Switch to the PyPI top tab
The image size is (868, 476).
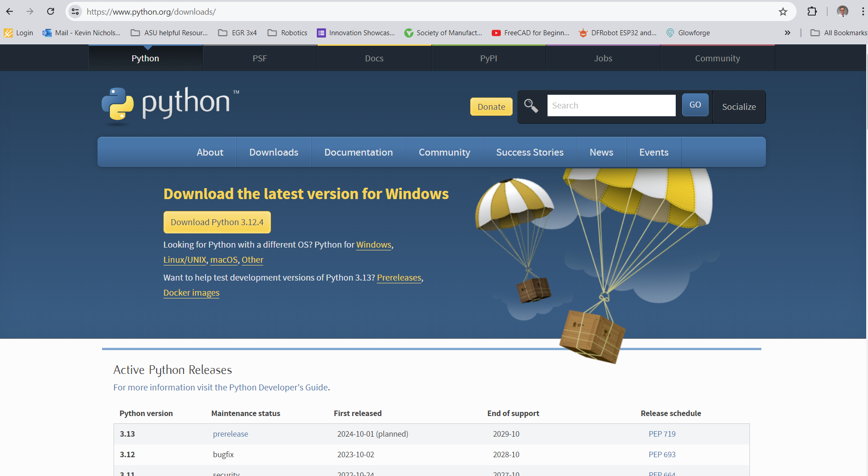click(488, 58)
